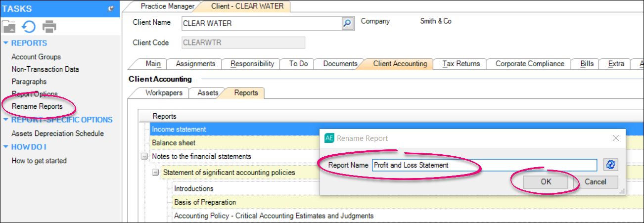Click the Client Name search magnifier icon
644x223 pixels.
[347, 23]
